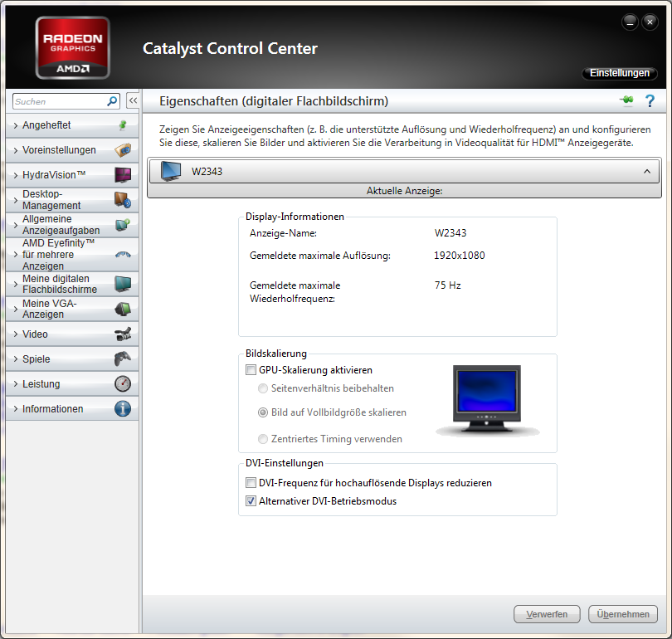This screenshot has width=672, height=639.
Task: Click the Spiele gamepad icon
Action: [x=123, y=359]
